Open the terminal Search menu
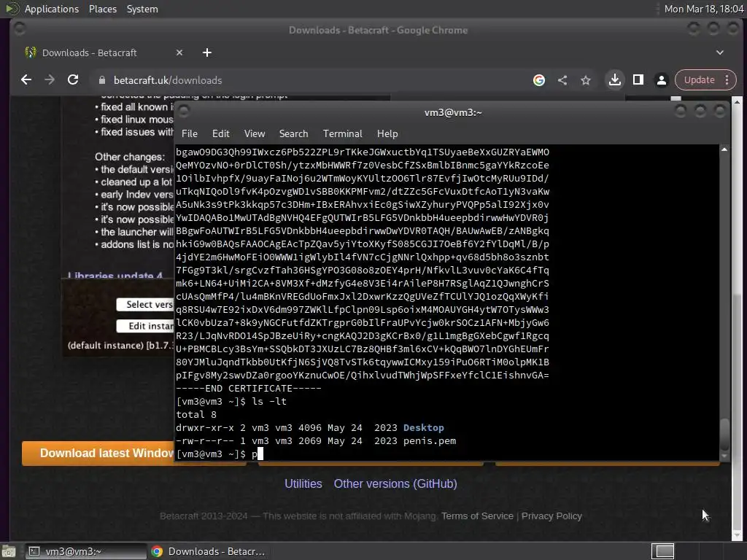This screenshot has width=747, height=560. (293, 134)
